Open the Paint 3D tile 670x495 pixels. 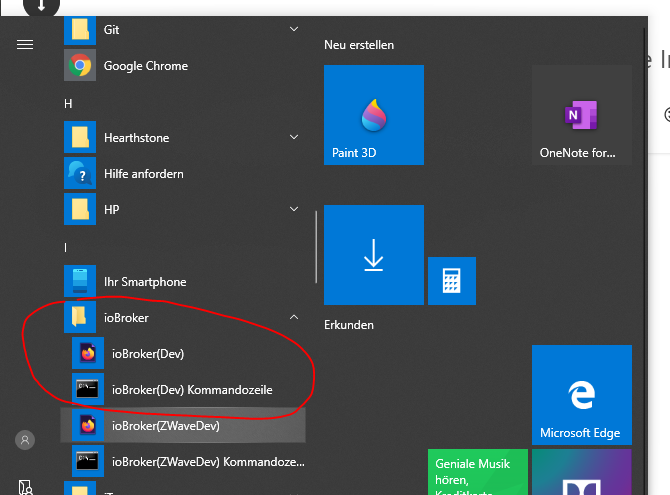374,115
